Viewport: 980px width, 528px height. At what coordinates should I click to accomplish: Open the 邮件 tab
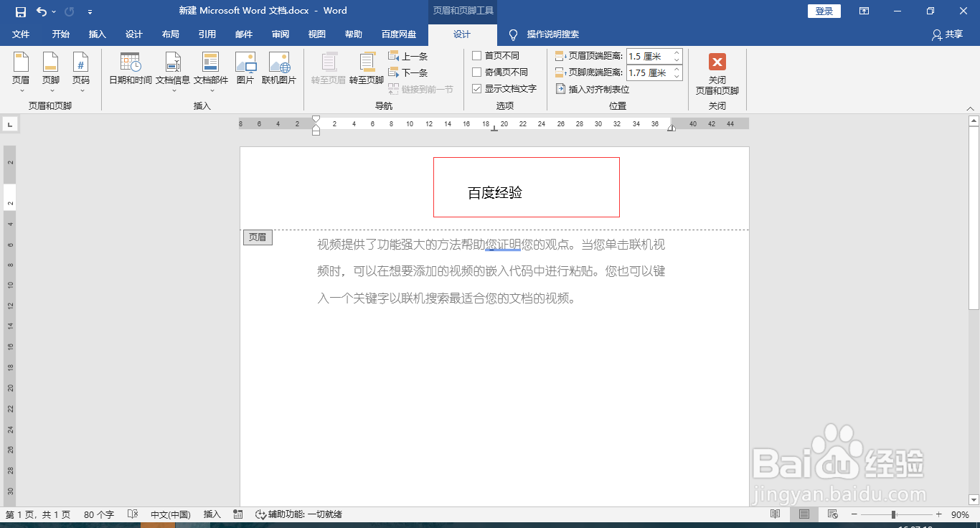point(244,34)
